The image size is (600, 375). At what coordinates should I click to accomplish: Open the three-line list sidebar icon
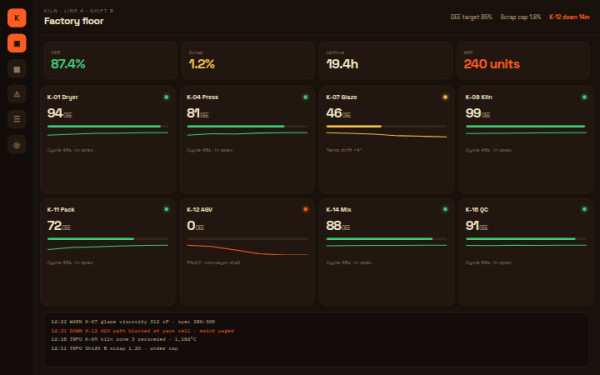pos(17,119)
